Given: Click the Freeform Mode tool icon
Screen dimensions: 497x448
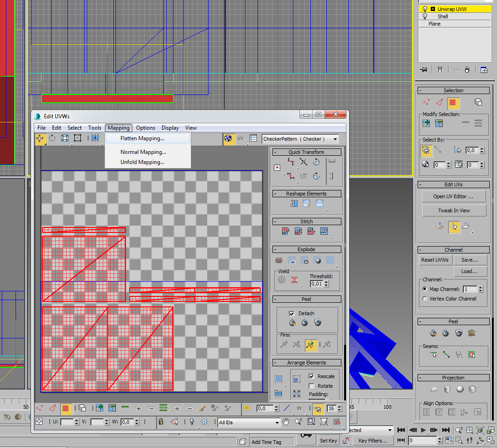Looking at the screenshot, I should tap(78, 138).
